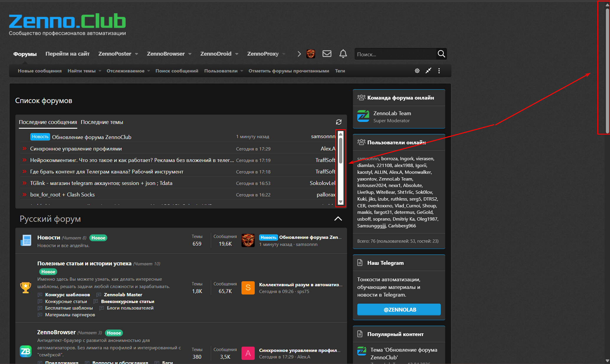Open the Конкурс шаблонов subforum link
This screenshot has width=610, height=364.
(68, 295)
